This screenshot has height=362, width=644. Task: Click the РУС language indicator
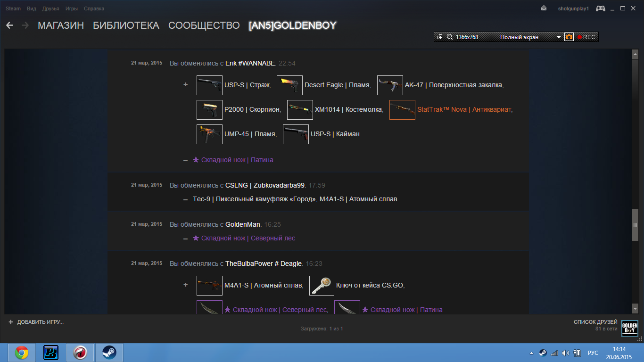coord(593,353)
